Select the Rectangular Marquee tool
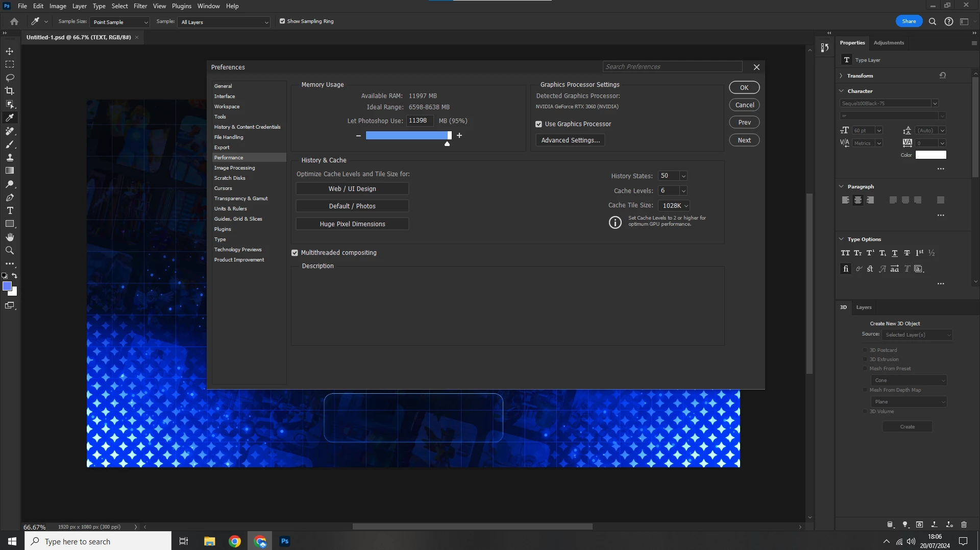Viewport: 980px width, 550px height. click(x=10, y=64)
